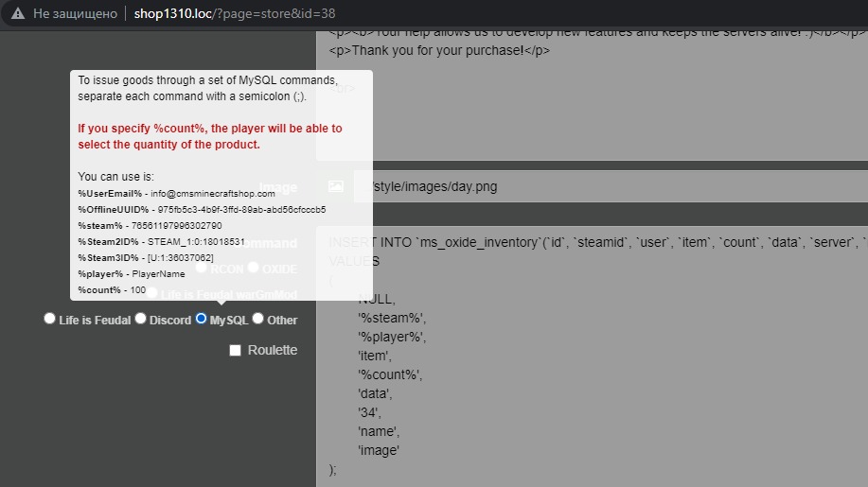Click the '%count%' line in SQL
Viewport: 868px width, 487px height.
(390, 374)
